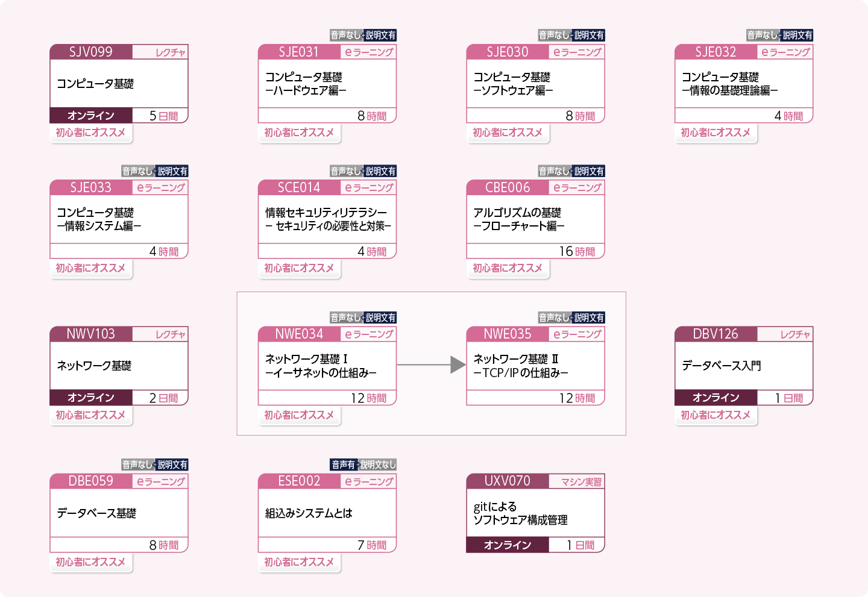Click 初心者にオススメ tag under CBE006
The height and width of the screenshot is (597, 868).
pos(508,268)
